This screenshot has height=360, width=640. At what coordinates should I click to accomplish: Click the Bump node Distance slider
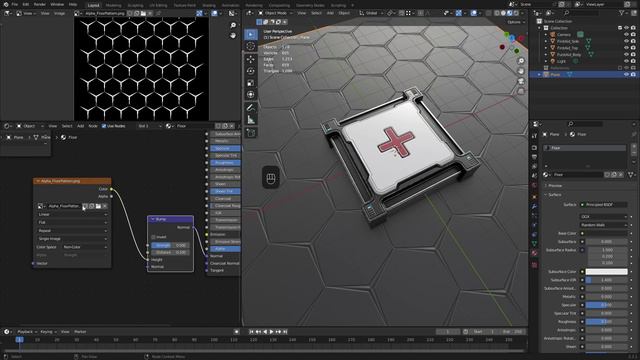click(x=170, y=252)
